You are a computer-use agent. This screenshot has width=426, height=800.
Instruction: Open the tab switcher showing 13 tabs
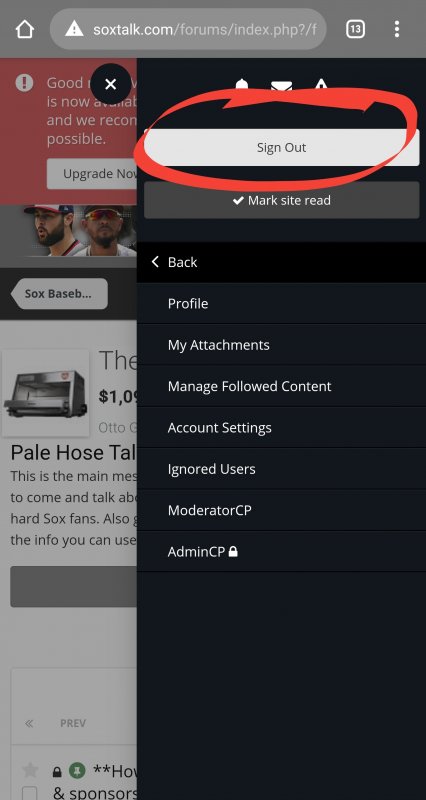pyautogui.click(x=355, y=29)
